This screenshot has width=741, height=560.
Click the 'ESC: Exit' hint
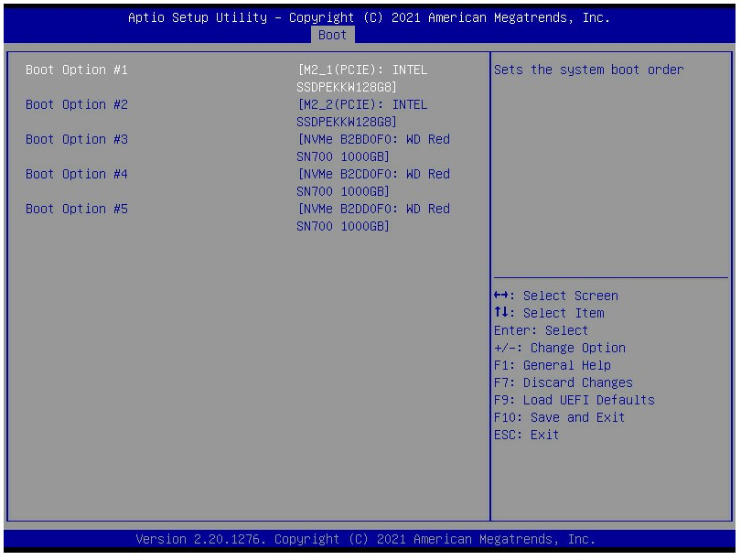[526, 435]
